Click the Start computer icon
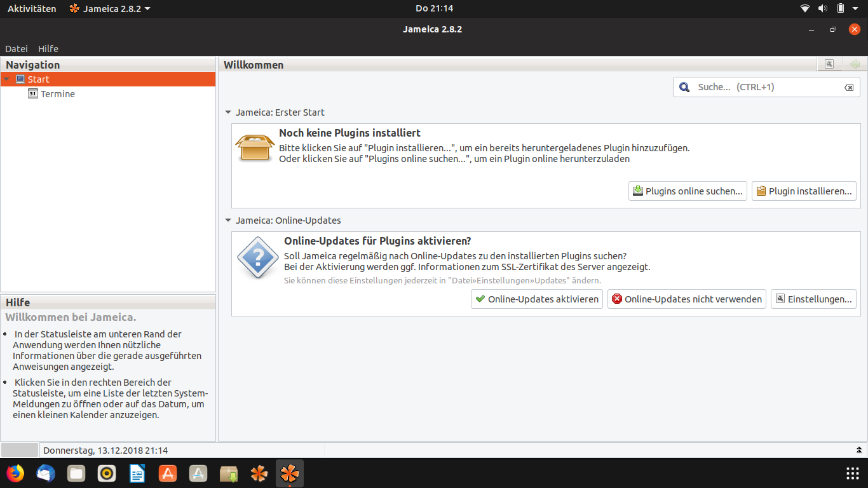Screen dimensions: 868x488 point(20,79)
